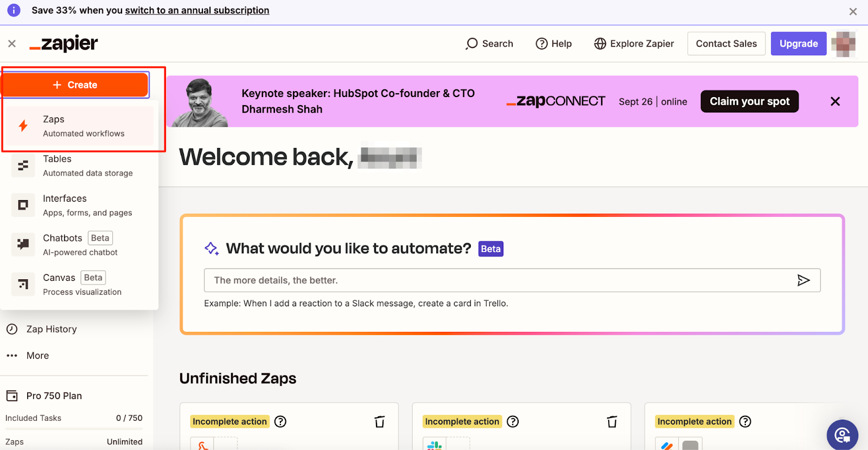Click the magnifier search icon
The image size is (868, 450).
tap(471, 43)
